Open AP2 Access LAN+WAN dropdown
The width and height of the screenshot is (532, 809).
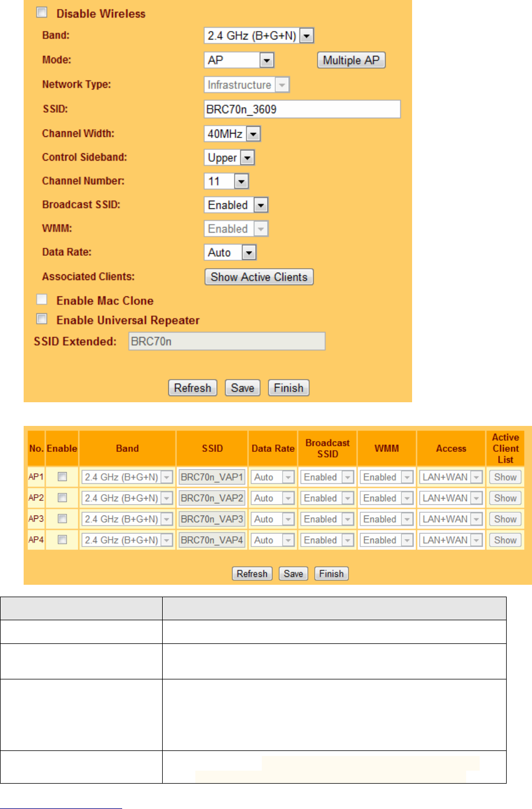(x=451, y=498)
